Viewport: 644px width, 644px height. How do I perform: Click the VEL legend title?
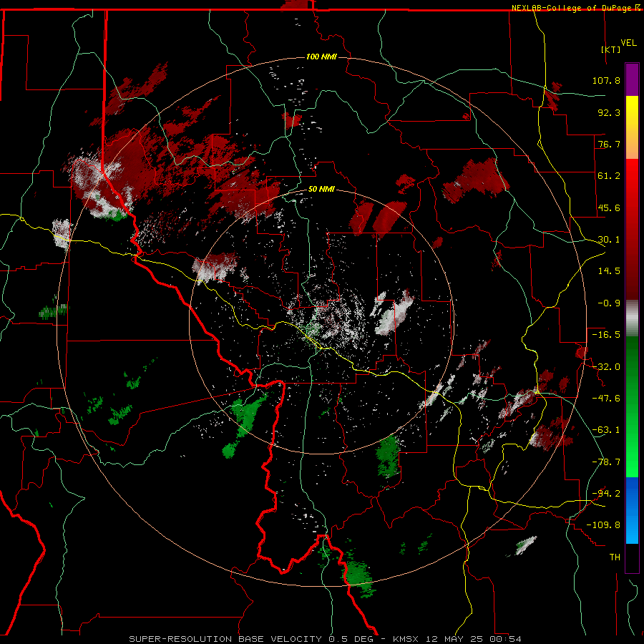click(629, 43)
